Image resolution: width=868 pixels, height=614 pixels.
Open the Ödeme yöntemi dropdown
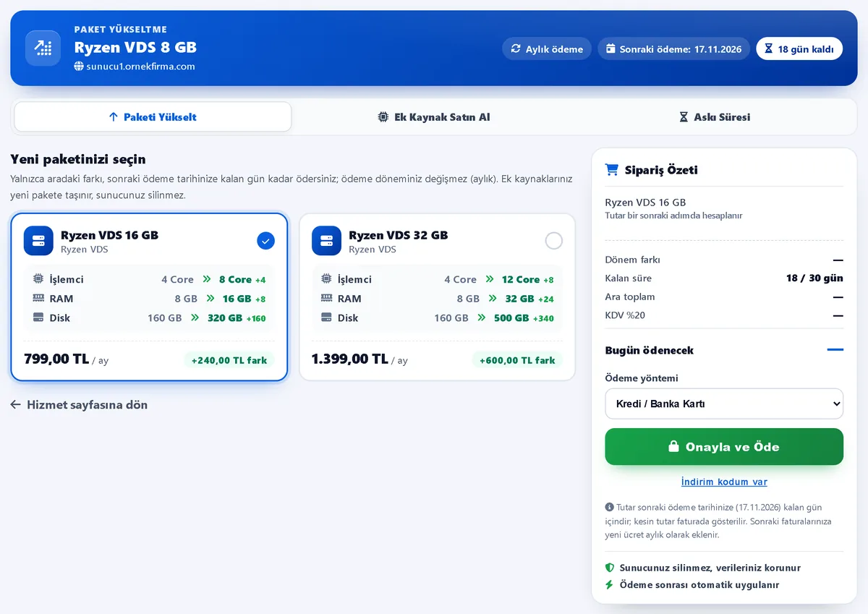[x=724, y=404]
